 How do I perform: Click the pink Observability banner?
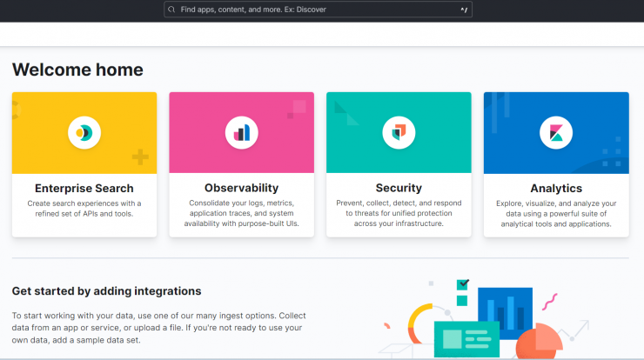pyautogui.click(x=242, y=132)
